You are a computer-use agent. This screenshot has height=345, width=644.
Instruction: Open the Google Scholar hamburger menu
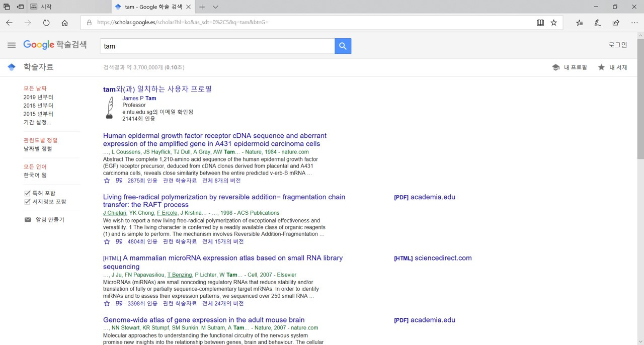[12, 45]
